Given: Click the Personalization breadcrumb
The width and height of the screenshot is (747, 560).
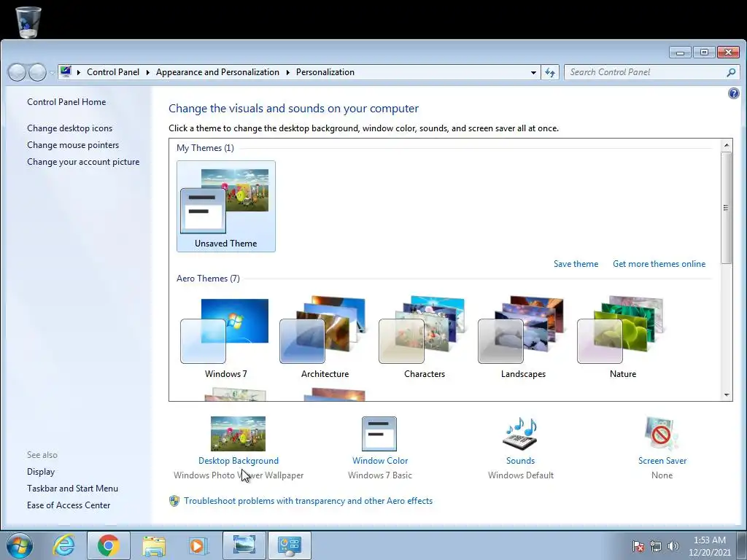Looking at the screenshot, I should [x=325, y=72].
